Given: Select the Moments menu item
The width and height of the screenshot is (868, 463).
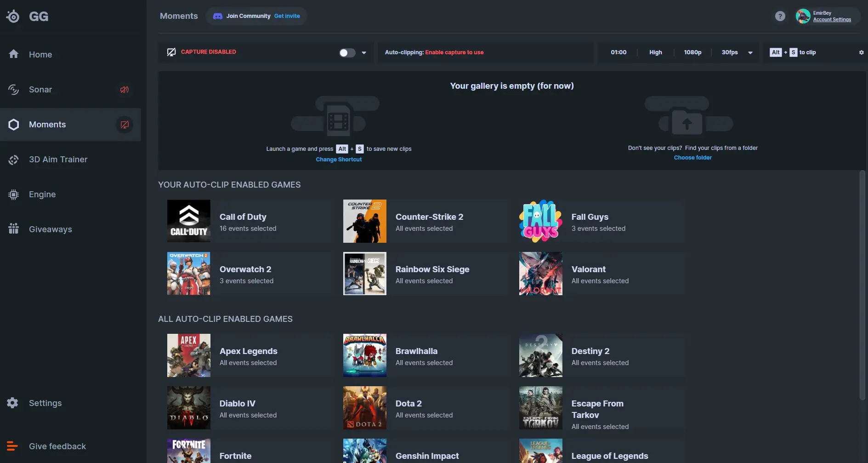Looking at the screenshot, I should [70, 125].
